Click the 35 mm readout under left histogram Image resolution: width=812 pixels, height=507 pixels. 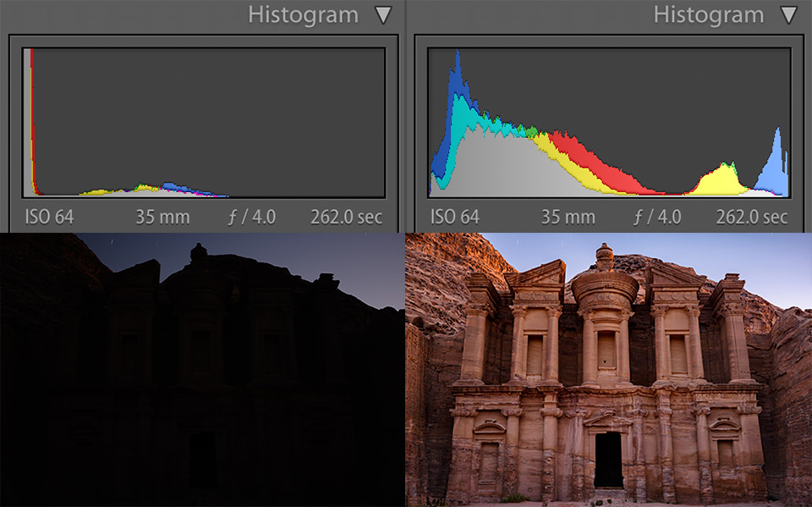pos(162,217)
